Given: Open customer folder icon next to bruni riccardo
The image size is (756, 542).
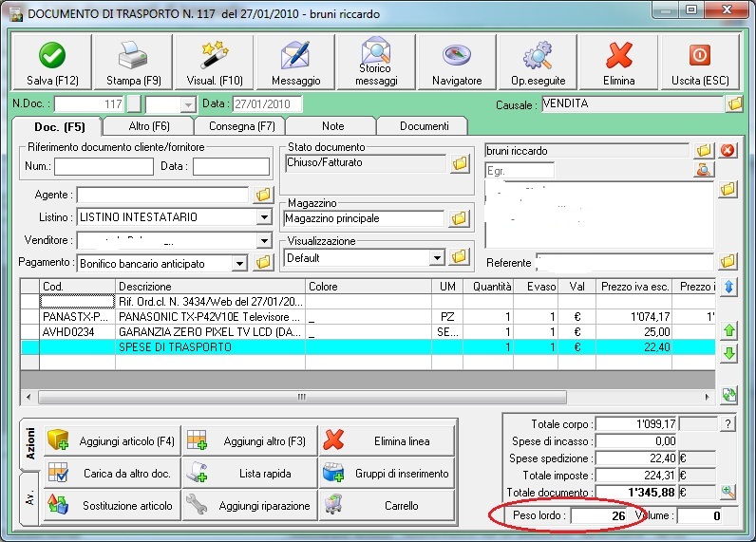Looking at the screenshot, I should 704,150.
